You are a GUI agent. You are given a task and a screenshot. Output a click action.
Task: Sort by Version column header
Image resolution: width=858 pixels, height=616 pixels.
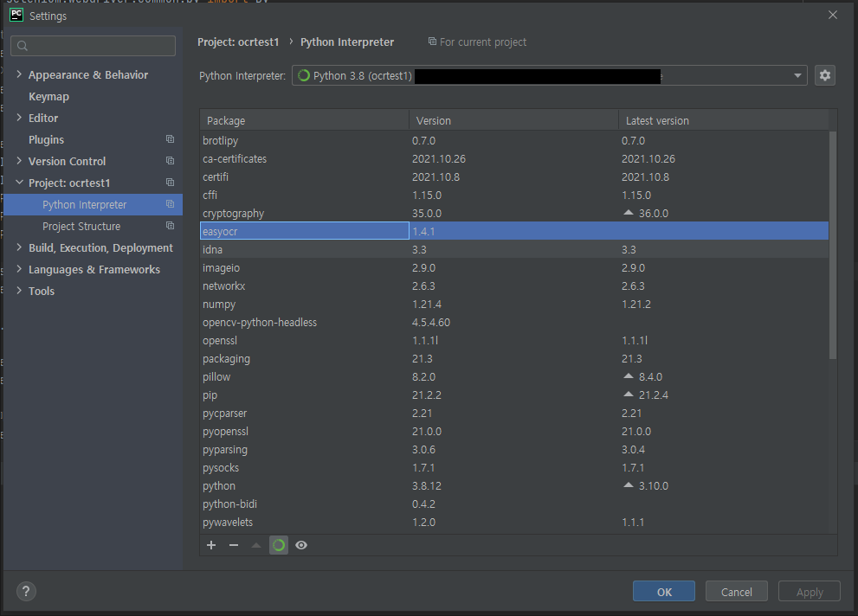[513, 120]
